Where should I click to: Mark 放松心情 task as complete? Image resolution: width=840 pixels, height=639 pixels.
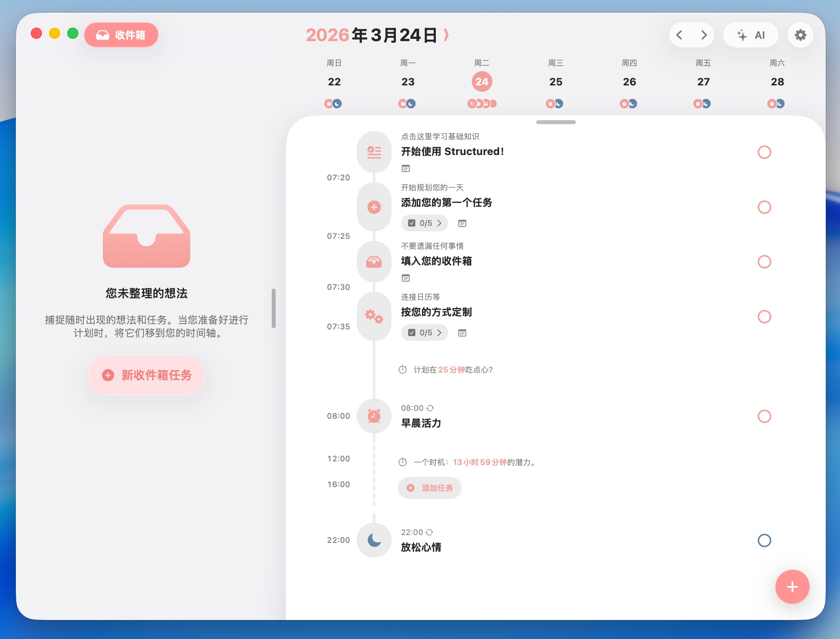(x=764, y=541)
